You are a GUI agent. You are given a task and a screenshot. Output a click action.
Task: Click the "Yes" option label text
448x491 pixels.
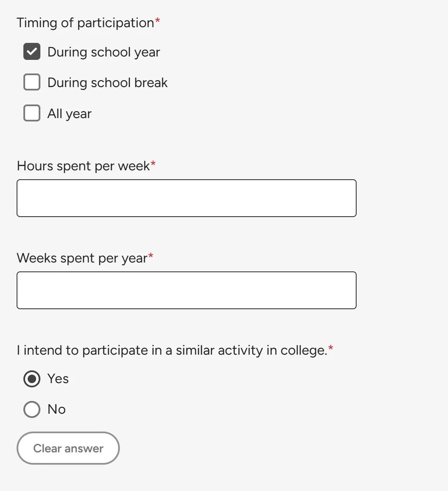(x=58, y=378)
